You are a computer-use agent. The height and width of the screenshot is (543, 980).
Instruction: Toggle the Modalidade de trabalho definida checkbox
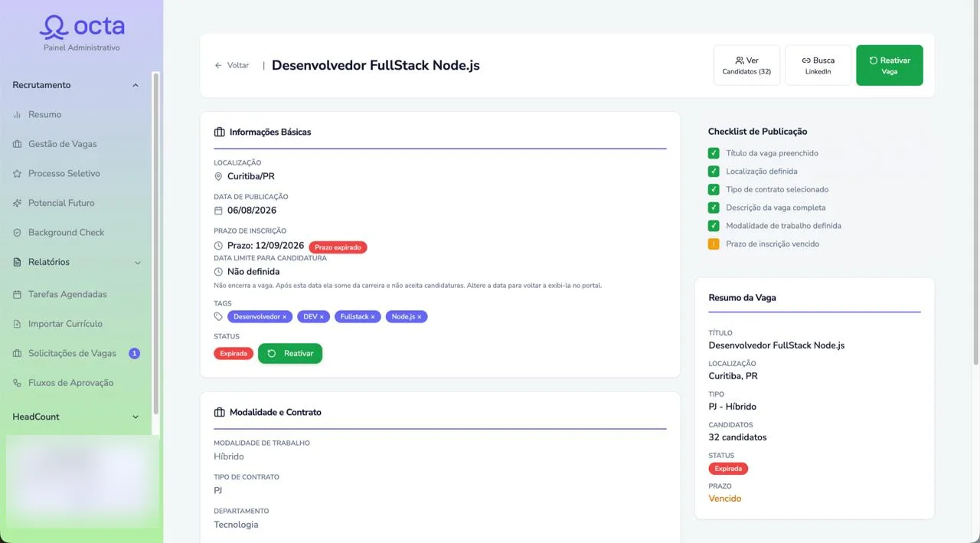click(714, 226)
